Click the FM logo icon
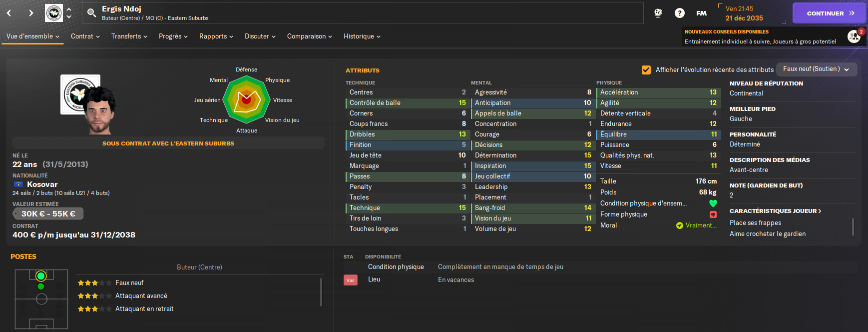Image resolution: width=868 pixels, height=332 pixels. tap(702, 13)
